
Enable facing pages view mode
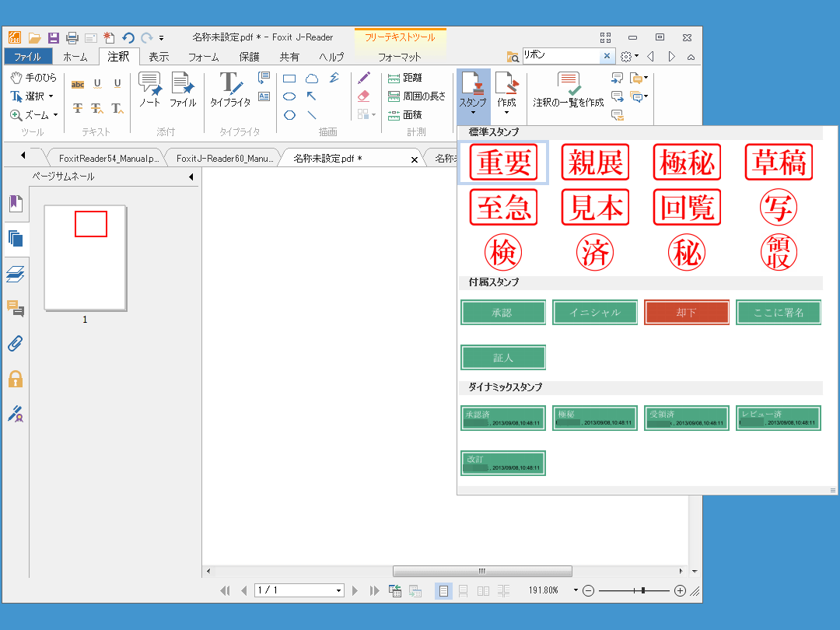[483, 591]
